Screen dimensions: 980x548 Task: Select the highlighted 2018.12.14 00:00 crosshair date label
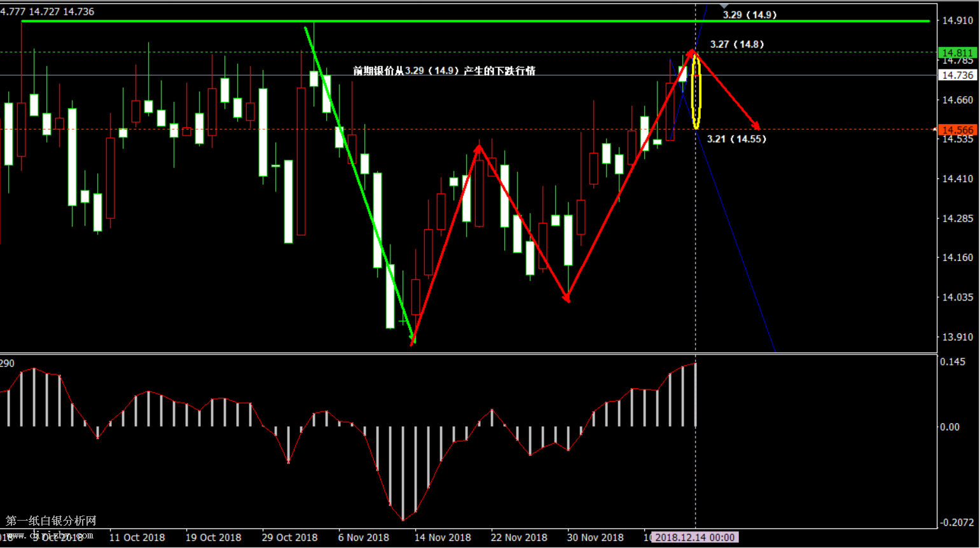click(695, 537)
